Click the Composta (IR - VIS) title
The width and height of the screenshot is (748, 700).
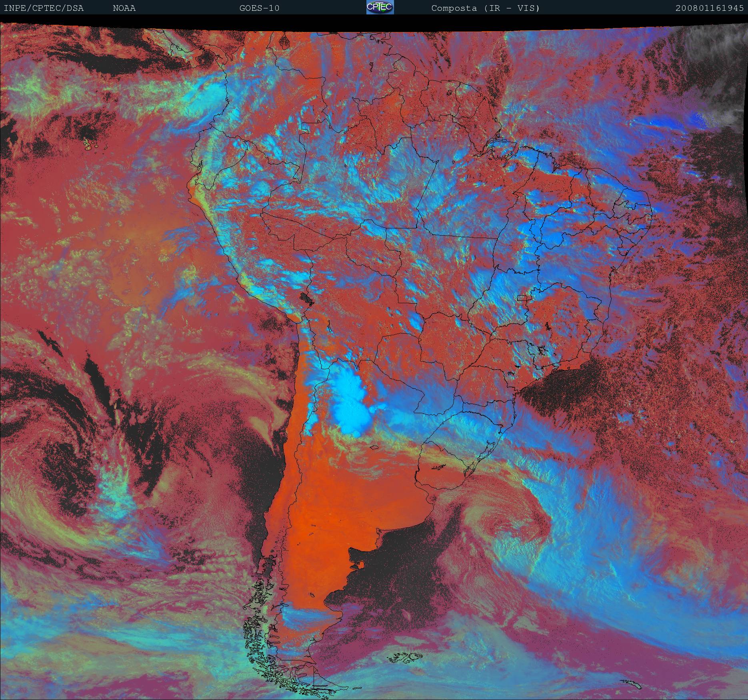[x=486, y=8]
